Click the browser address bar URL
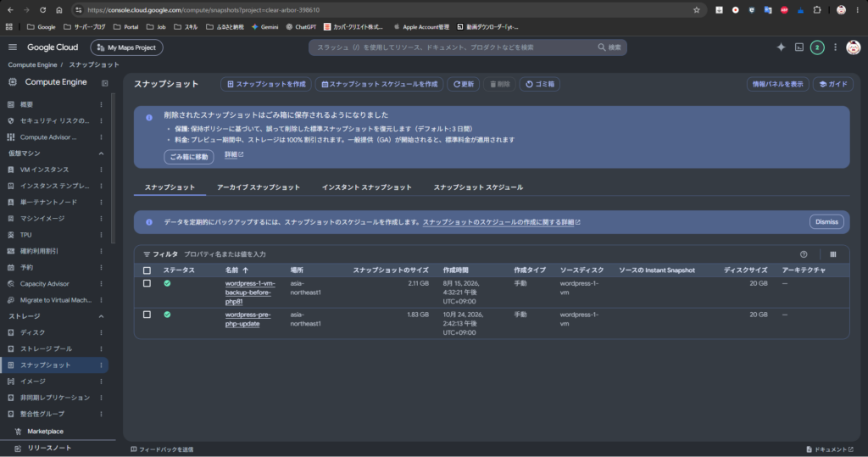The width and height of the screenshot is (868, 457). pos(203,10)
